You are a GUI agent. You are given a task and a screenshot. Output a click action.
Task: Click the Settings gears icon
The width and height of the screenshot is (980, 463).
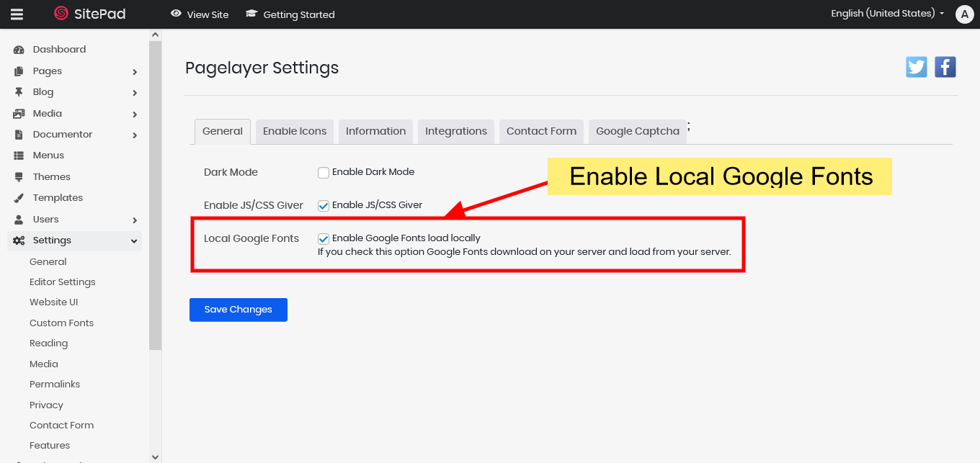(19, 241)
